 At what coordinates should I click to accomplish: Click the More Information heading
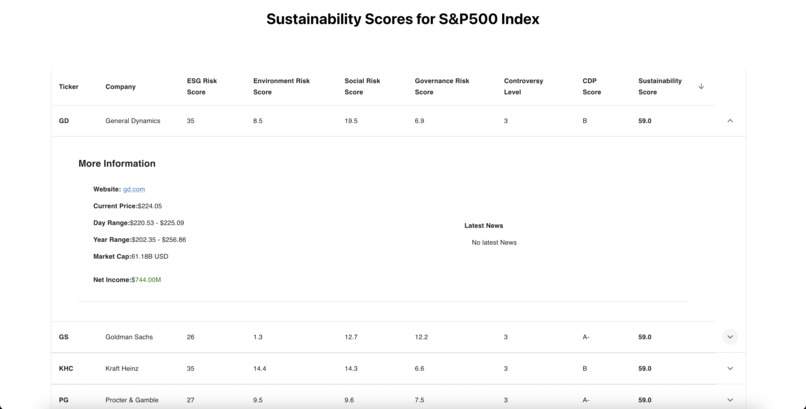117,163
